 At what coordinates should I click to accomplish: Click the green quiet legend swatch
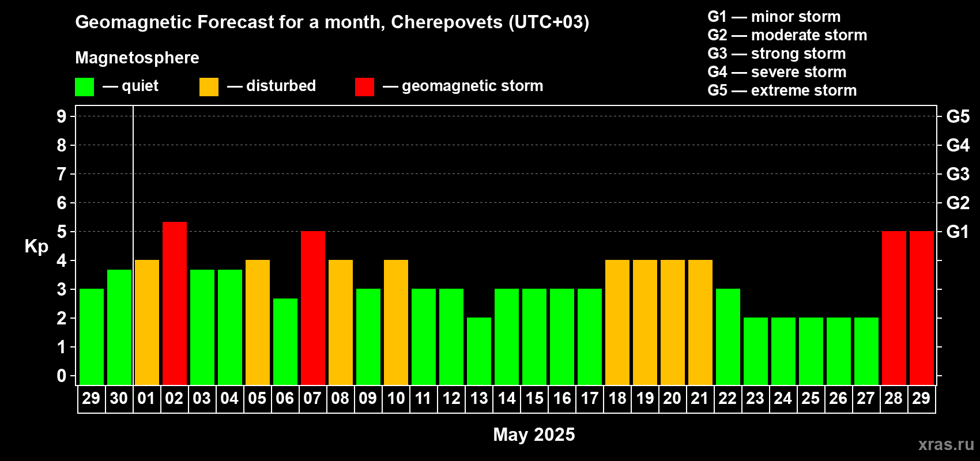(x=84, y=87)
